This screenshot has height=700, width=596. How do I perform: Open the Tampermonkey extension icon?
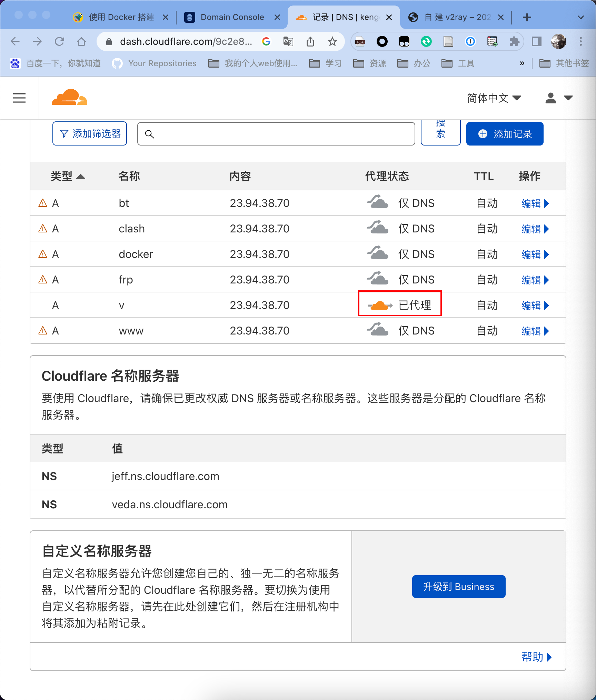(x=404, y=42)
